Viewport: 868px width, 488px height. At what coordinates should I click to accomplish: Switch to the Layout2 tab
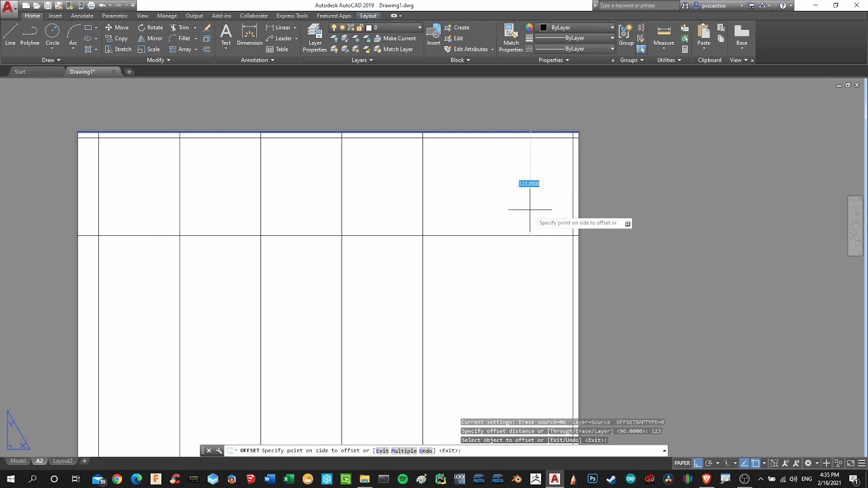(62, 461)
